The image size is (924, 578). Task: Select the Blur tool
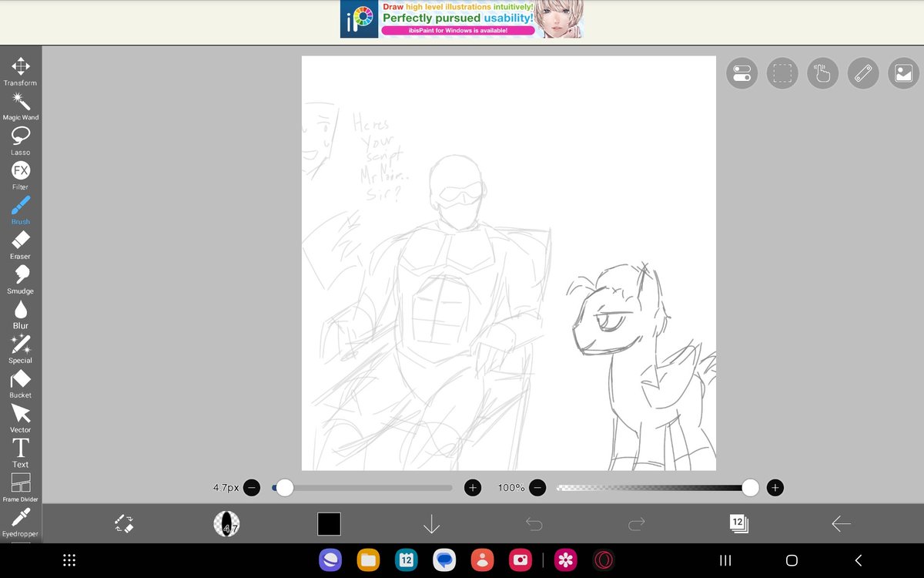21,314
